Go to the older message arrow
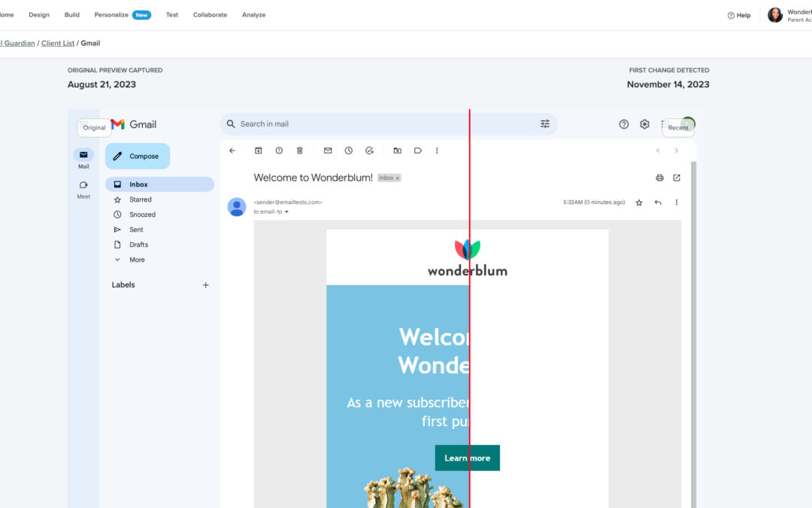This screenshot has height=508, width=812. pos(677,151)
